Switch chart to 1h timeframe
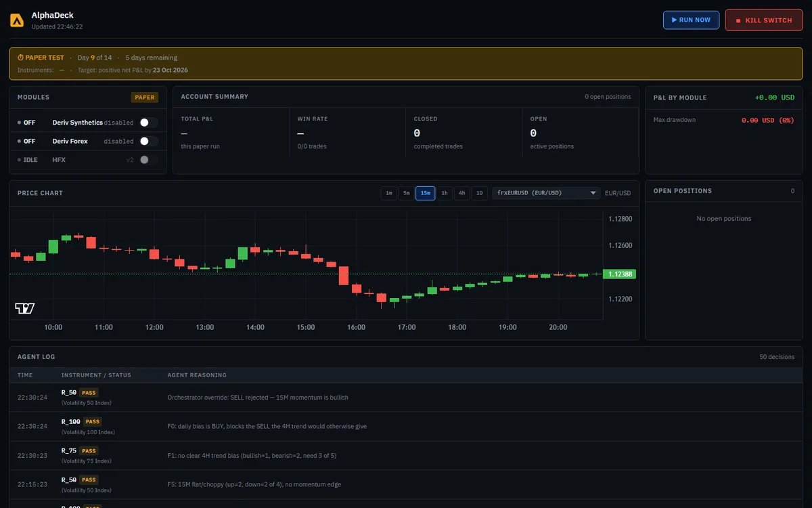This screenshot has height=508, width=812. [445, 193]
